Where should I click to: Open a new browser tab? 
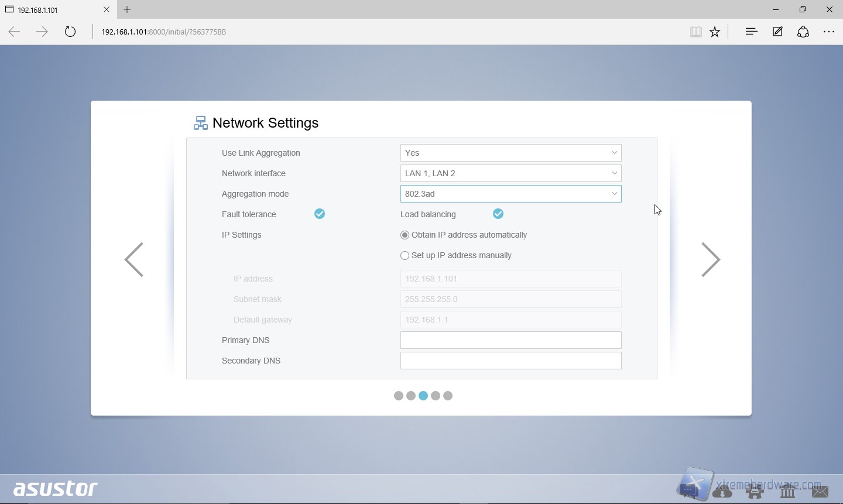(127, 9)
